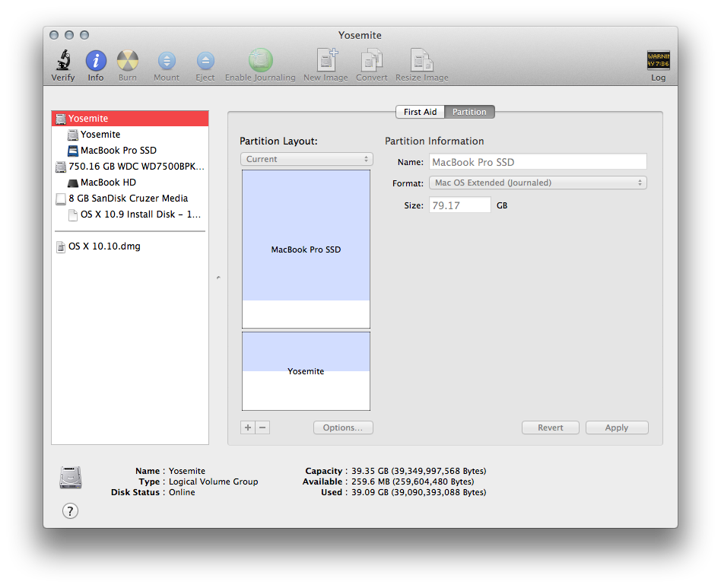Click the Yosemite window title
Screen dimensions: 721x588
point(360,36)
